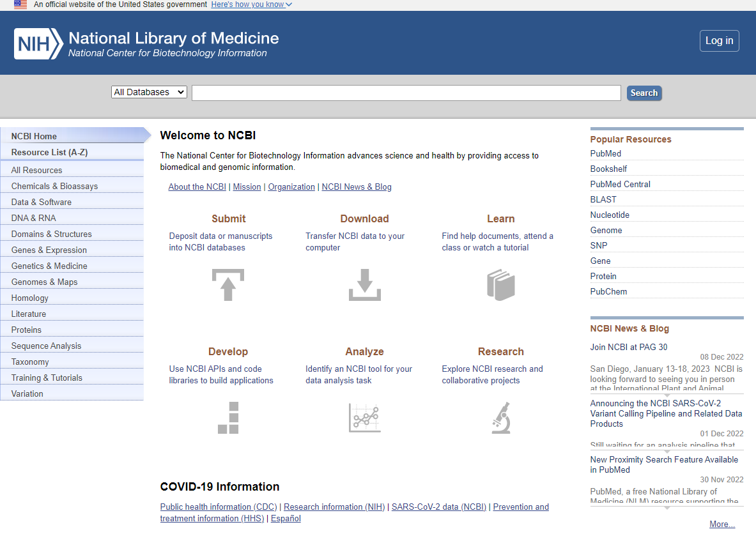
Task: Open Protein resource link
Action: pyautogui.click(x=603, y=276)
